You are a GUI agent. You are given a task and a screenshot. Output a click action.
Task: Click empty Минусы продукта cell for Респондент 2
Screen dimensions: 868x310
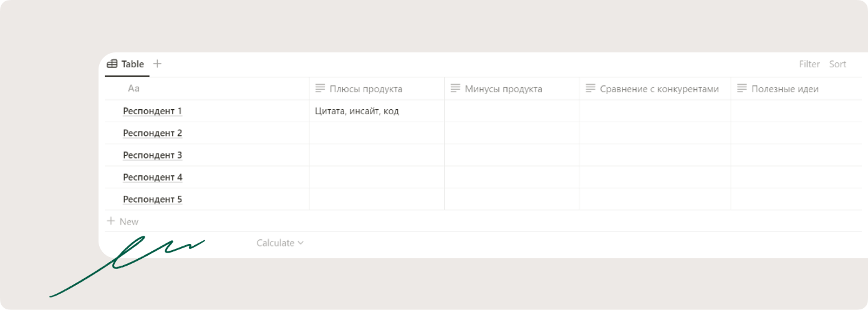click(512, 133)
